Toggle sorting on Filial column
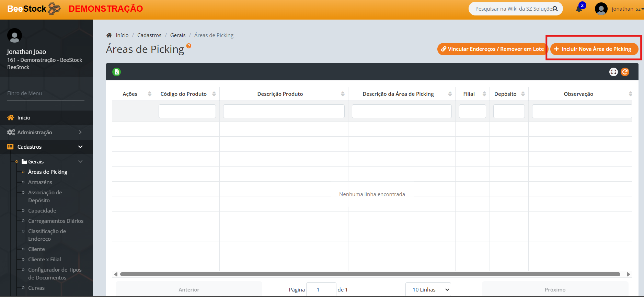Screen dimensions: 644x297 click(469, 94)
